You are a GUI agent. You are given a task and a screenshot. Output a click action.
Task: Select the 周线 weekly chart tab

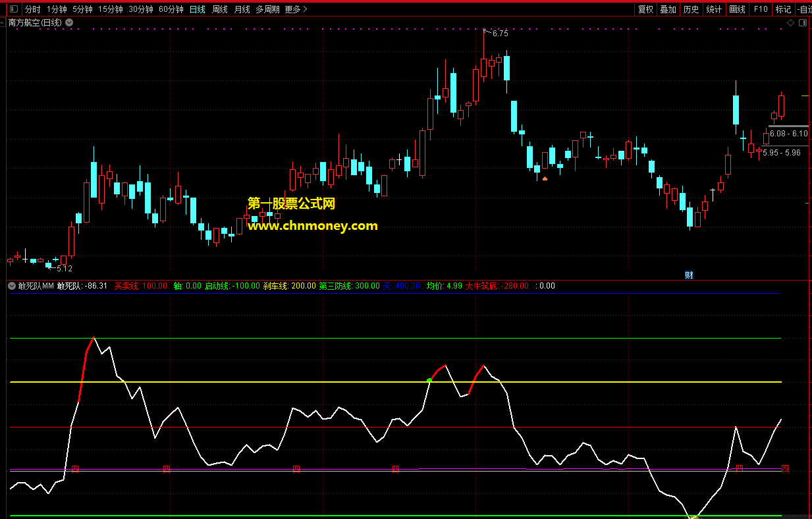click(219, 9)
